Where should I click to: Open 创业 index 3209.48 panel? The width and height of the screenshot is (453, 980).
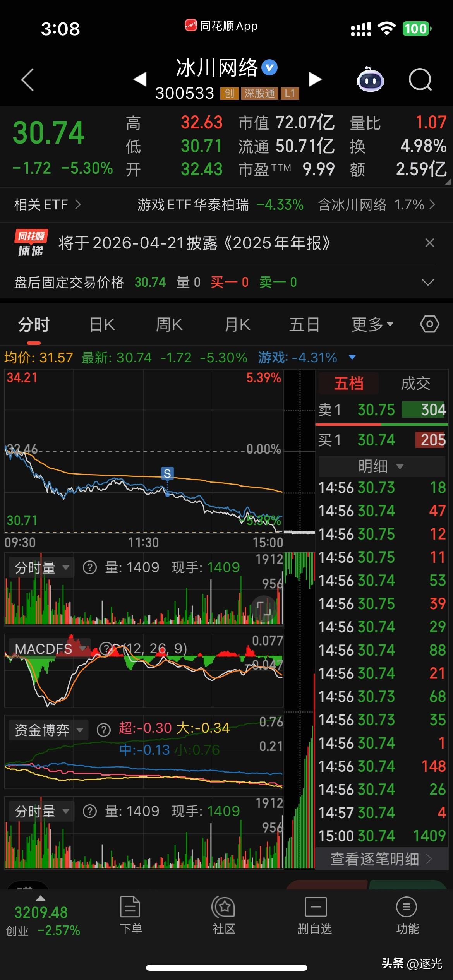coord(43,917)
